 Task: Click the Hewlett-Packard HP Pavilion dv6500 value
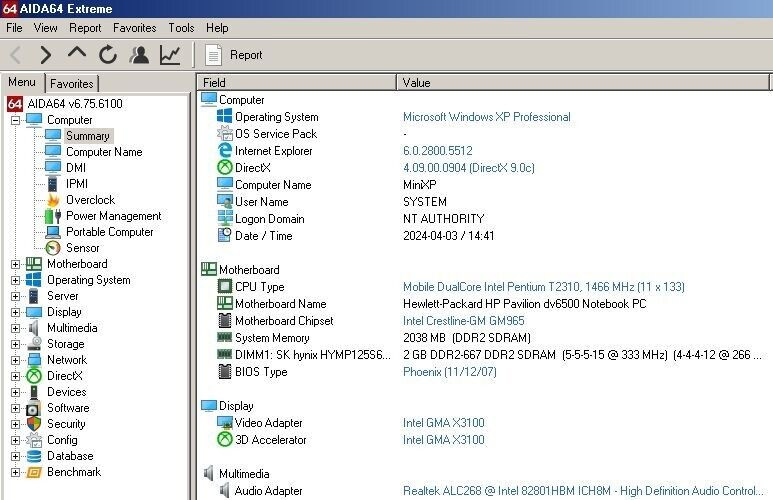525,304
